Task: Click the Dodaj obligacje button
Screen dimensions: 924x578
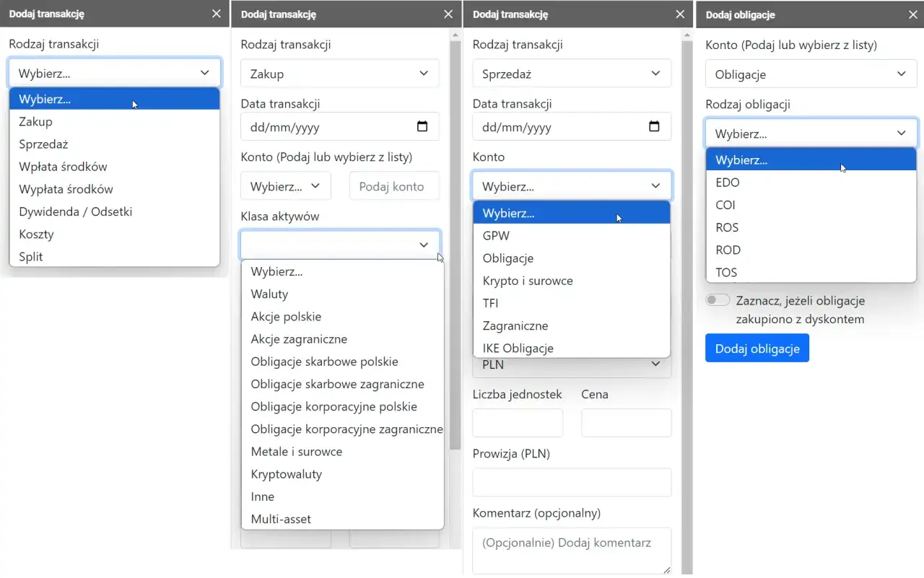Action: (757, 349)
